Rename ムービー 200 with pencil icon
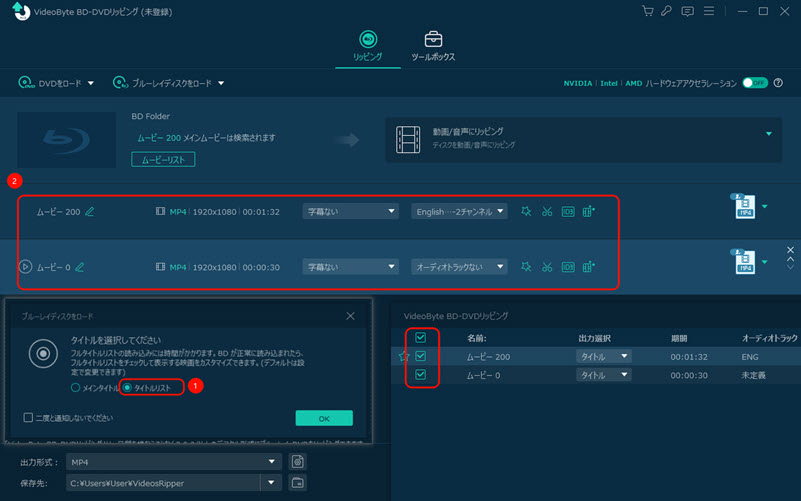The width and height of the screenshot is (801, 501). [x=90, y=211]
